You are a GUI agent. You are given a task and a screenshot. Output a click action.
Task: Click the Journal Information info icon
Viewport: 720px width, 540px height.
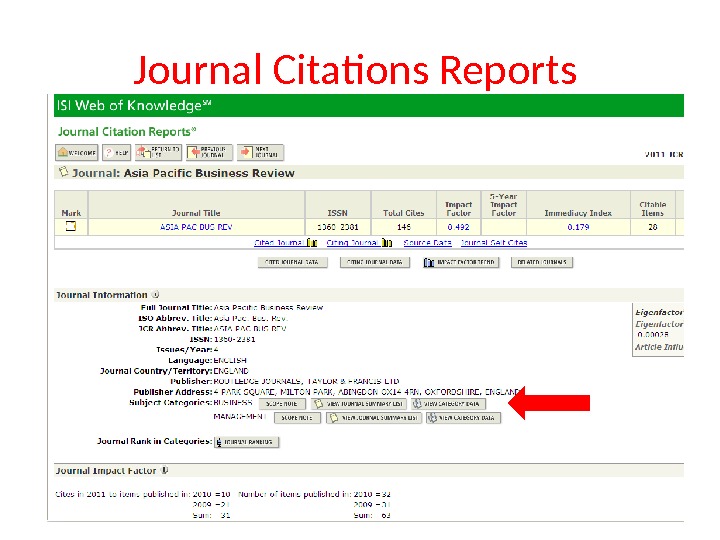click(x=156, y=295)
